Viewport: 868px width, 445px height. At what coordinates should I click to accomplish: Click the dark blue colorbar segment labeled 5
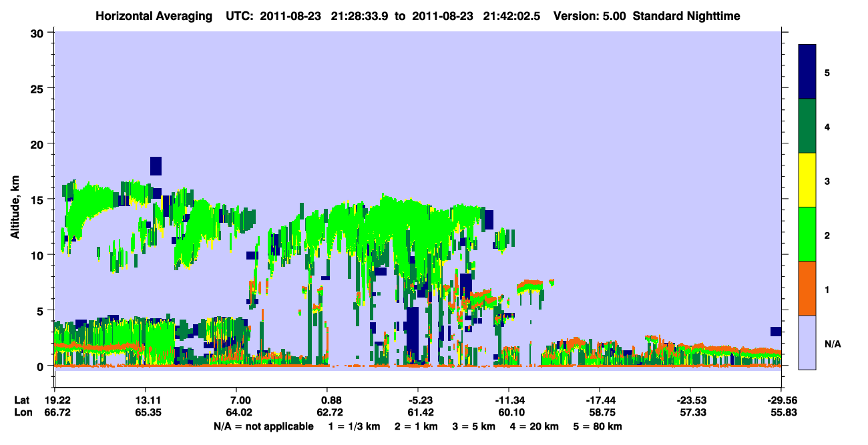[x=807, y=72]
